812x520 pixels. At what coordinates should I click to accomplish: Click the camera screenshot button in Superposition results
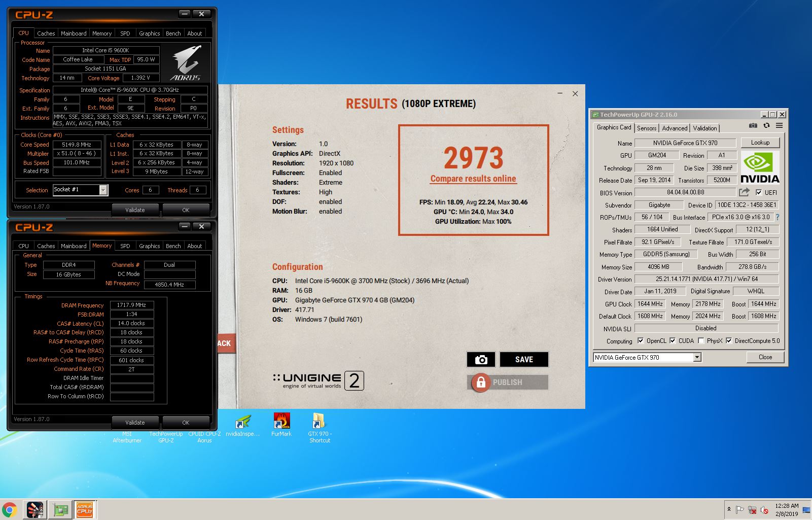click(x=481, y=359)
